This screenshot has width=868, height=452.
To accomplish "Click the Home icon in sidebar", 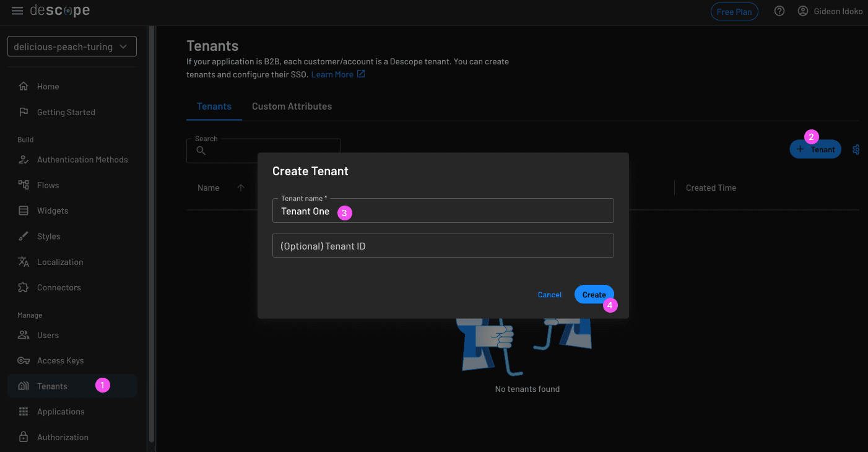I will click(x=24, y=87).
